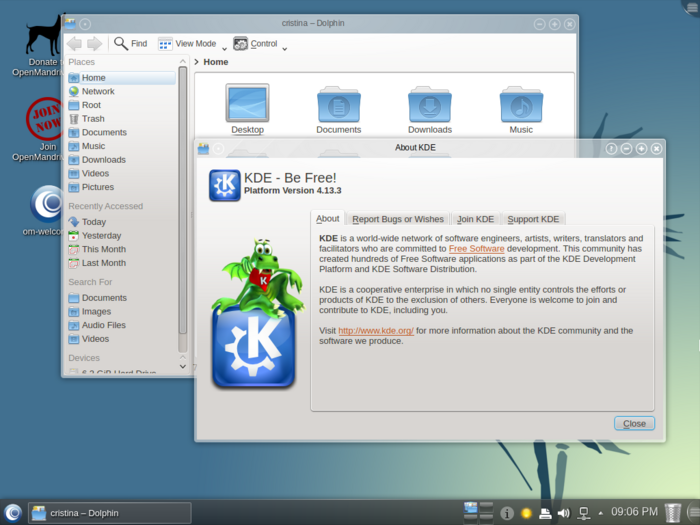Image resolution: width=700 pixels, height=525 pixels.
Task: Go forward with Dolphin's forward arrow
Action: tap(94, 44)
